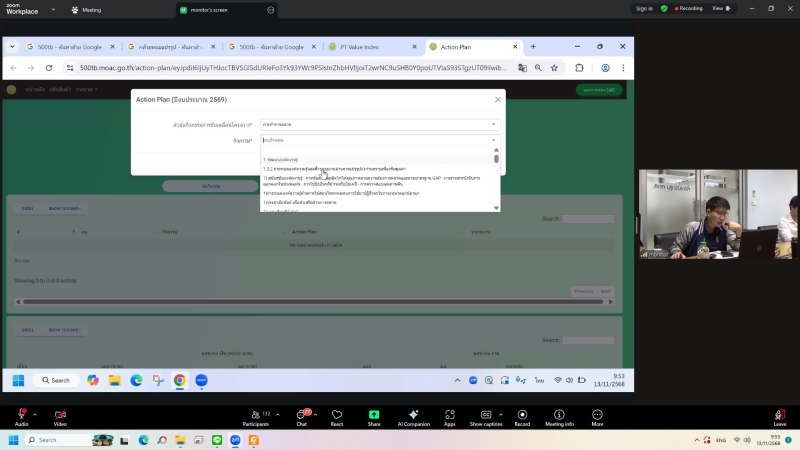Expand the first dropdown in Action Plan dialog

(x=379, y=124)
